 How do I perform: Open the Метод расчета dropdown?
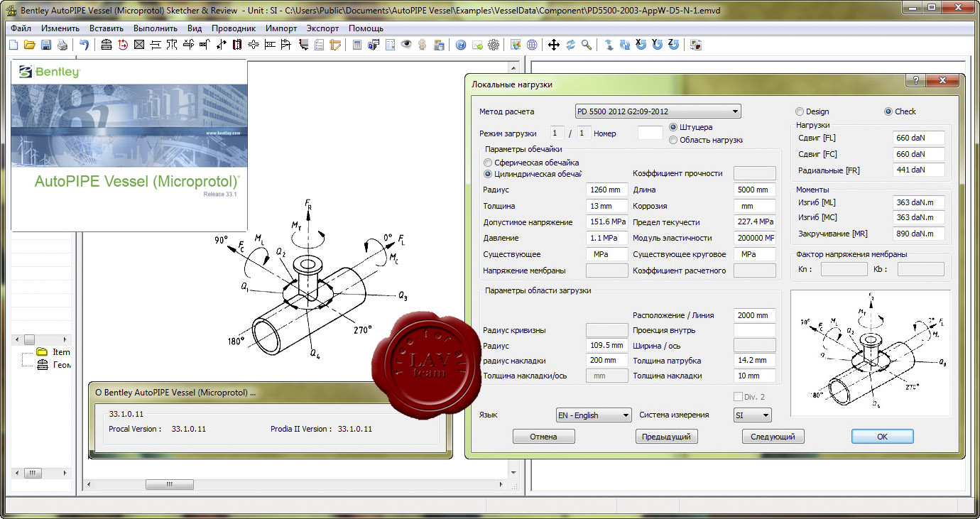(658, 111)
